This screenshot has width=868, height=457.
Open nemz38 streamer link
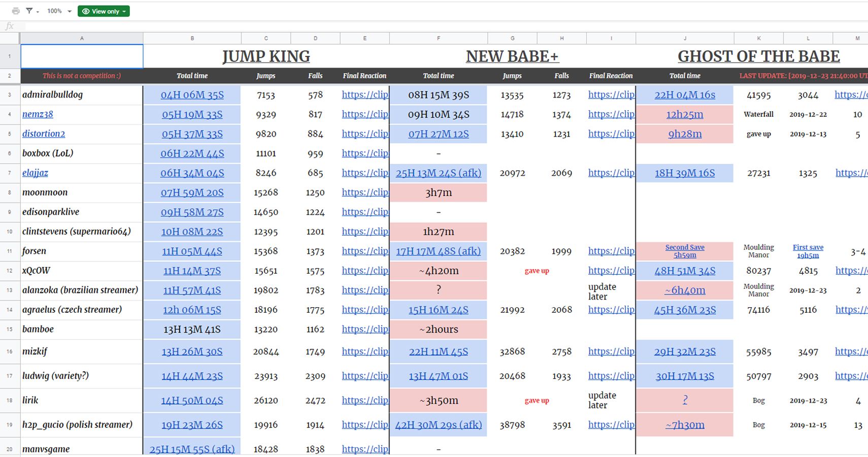coord(38,114)
